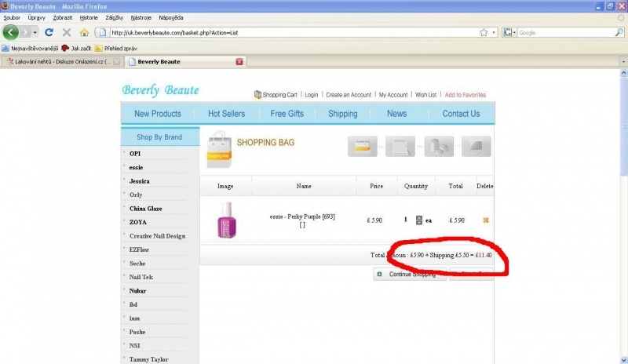Click the browser Back button
Screen dimensions: 628x364
click(12, 32)
